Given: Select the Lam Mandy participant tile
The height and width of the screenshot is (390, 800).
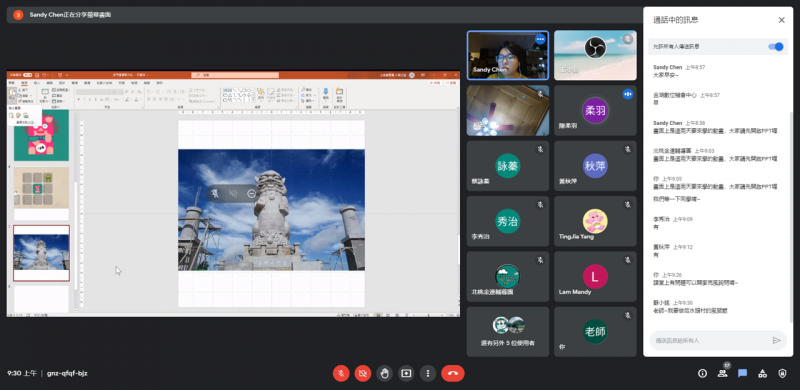Looking at the screenshot, I should 595,276.
